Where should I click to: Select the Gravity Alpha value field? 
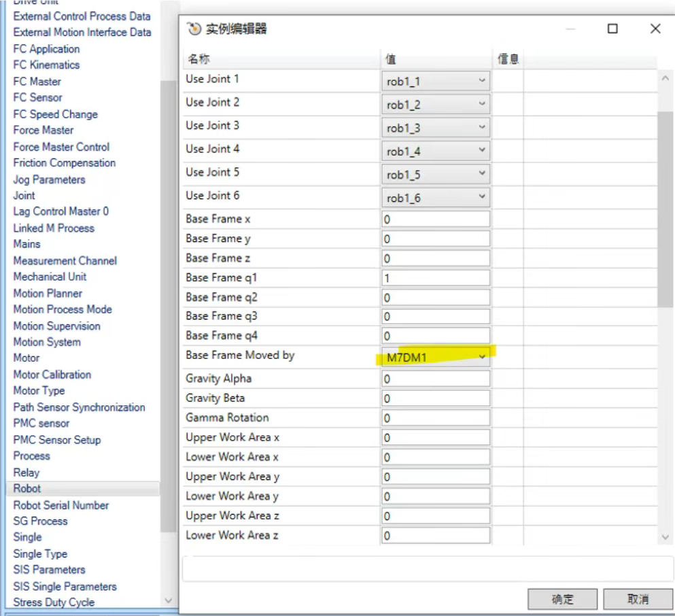[435, 379]
